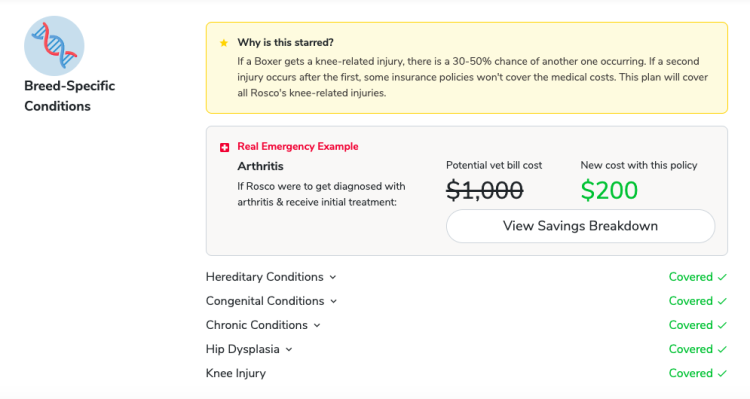Screen dimensions: 750x399
Task: Click the DNA helix Breed-Specific Conditions icon
Action: 54,46
